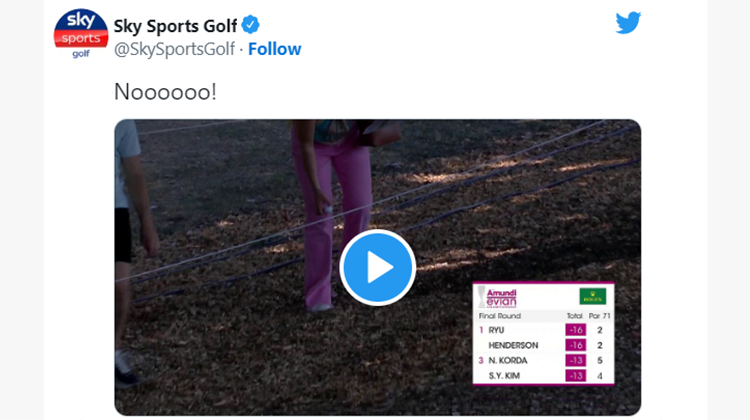The image size is (750, 420).
Task: Click the Par 71 column header
Action: tap(599, 316)
